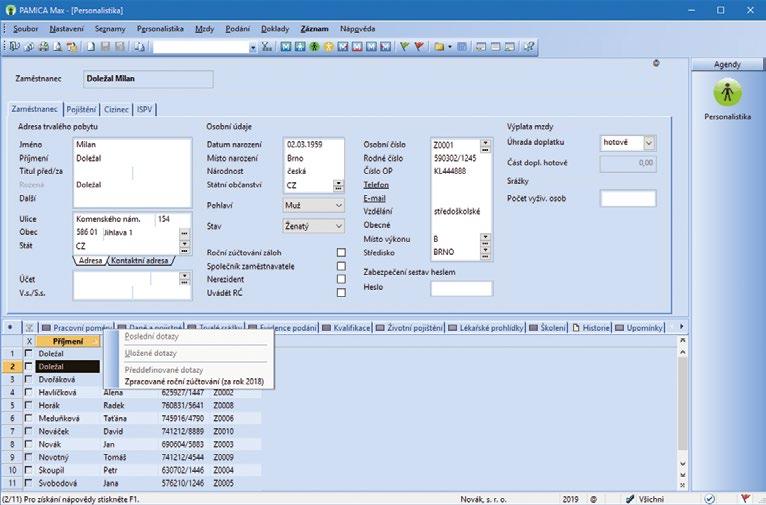Screen dimensions: 766x505
Task: Click the PAMICA app icon in title bar
Action: tap(10, 10)
